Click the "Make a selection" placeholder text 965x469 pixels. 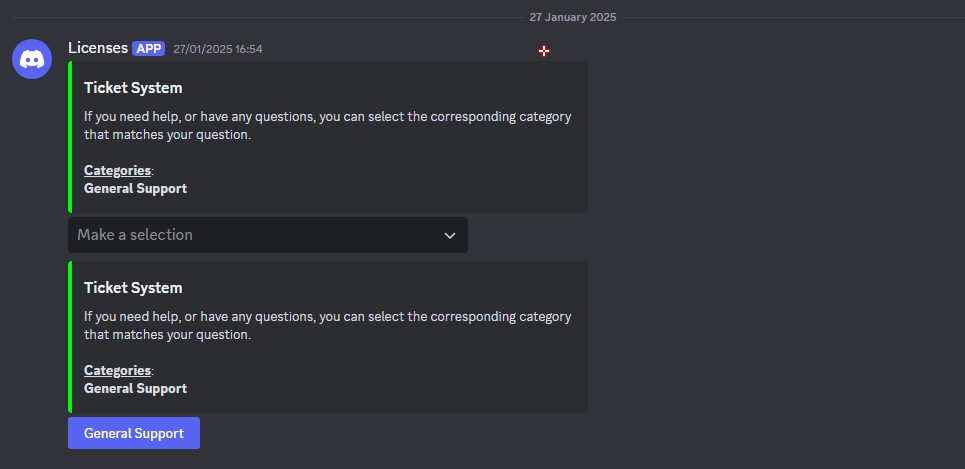pos(135,235)
